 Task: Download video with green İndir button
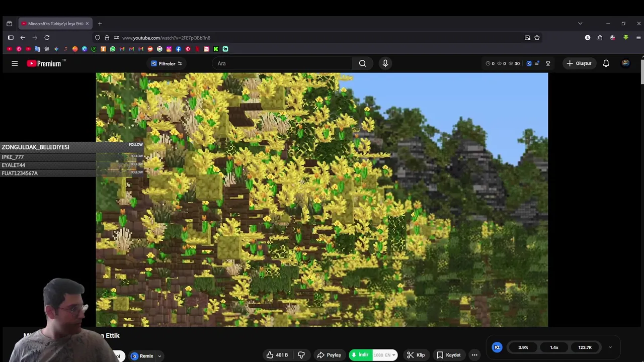point(361,355)
